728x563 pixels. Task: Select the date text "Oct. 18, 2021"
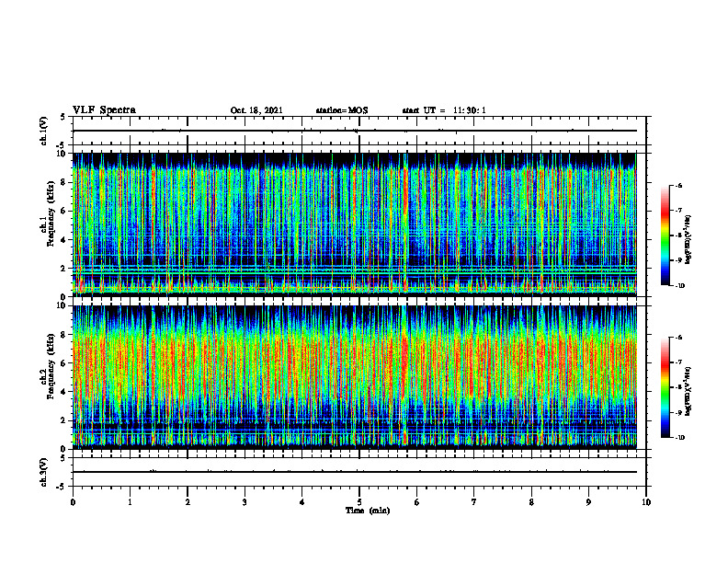(x=256, y=110)
